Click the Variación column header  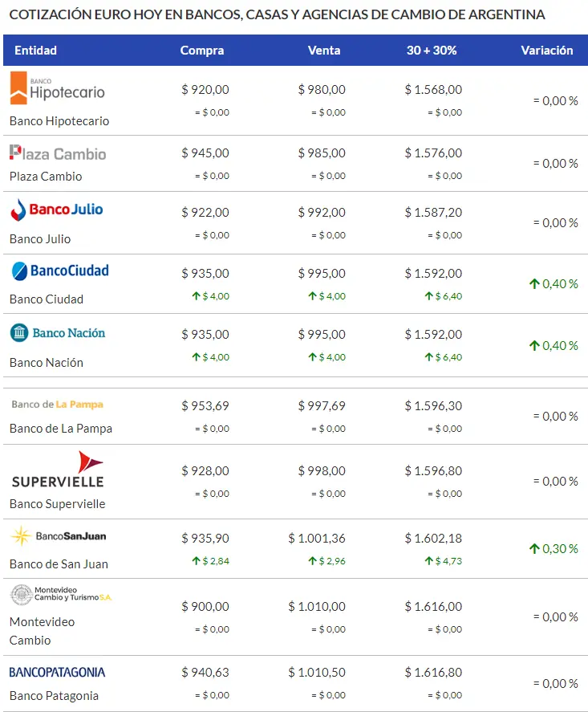click(x=547, y=51)
